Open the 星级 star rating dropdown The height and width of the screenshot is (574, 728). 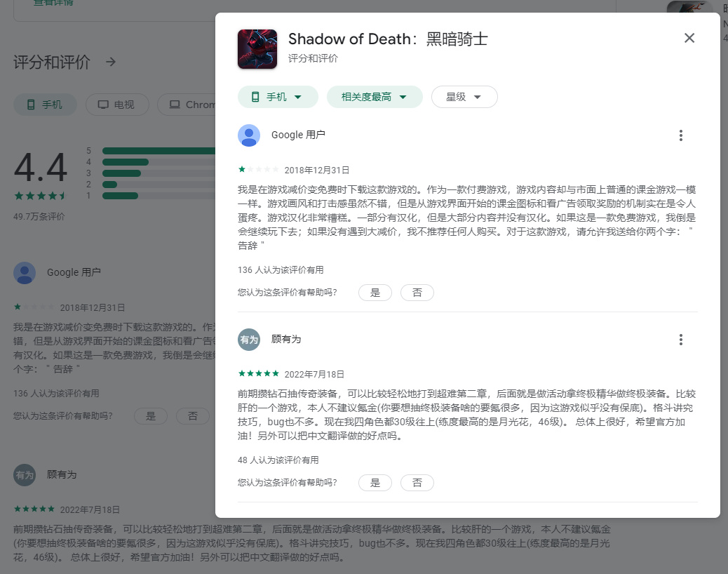[464, 97]
